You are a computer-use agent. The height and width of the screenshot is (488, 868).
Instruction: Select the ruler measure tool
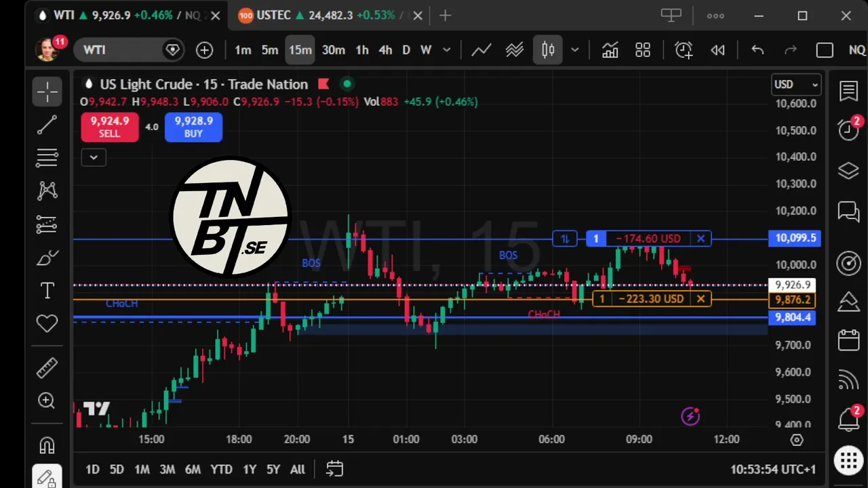coord(47,369)
